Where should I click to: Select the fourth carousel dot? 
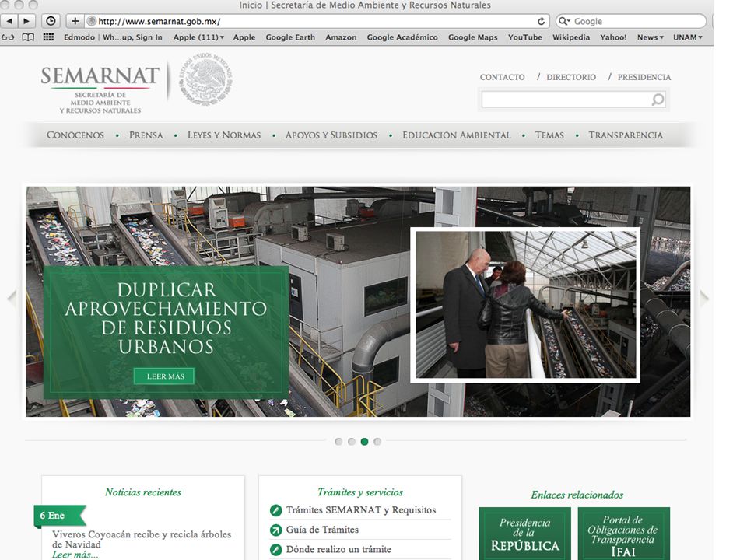click(x=377, y=442)
